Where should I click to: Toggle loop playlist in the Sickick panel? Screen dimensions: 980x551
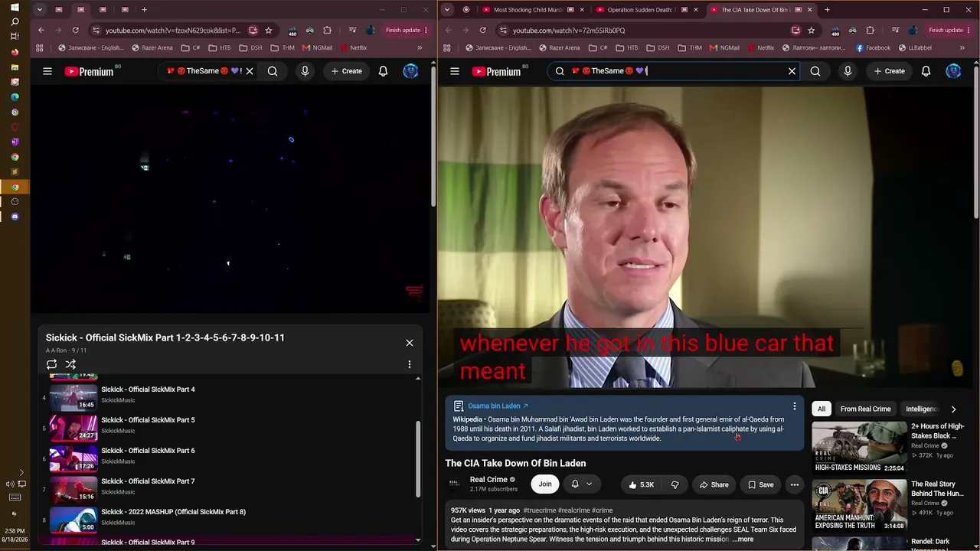pos(51,364)
